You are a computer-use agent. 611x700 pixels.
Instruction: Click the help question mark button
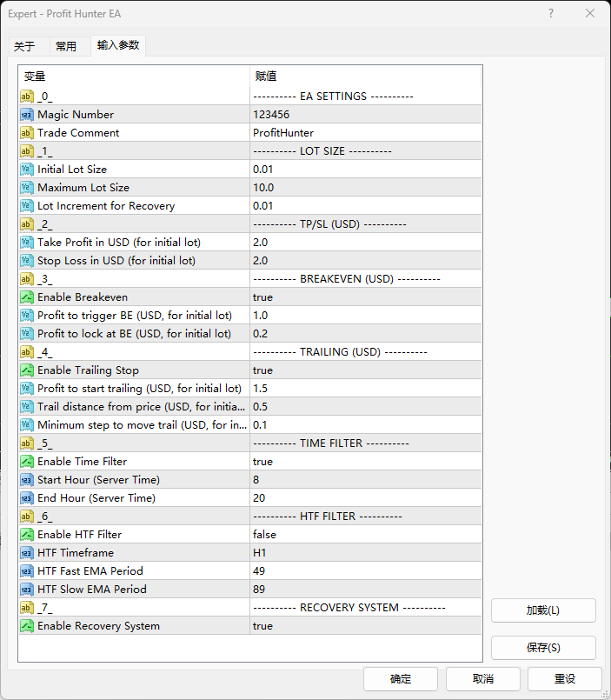pos(552,13)
